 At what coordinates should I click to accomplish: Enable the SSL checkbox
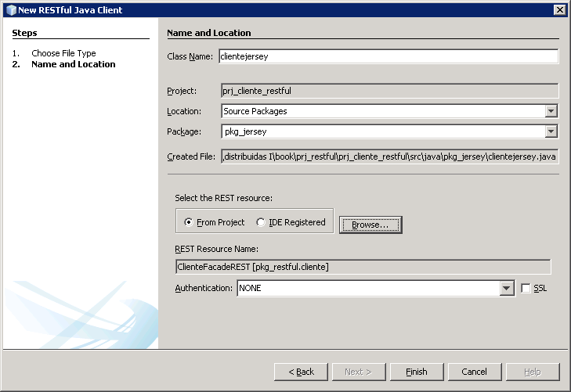point(526,289)
